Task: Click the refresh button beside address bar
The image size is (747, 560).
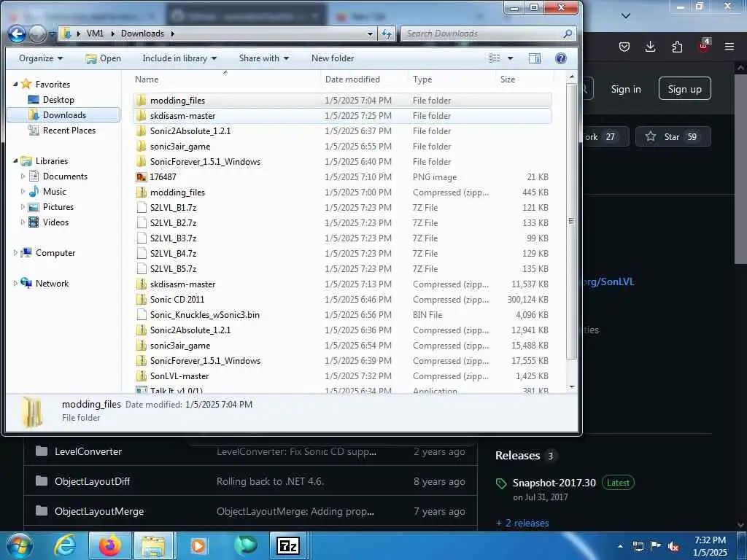Action: point(387,34)
